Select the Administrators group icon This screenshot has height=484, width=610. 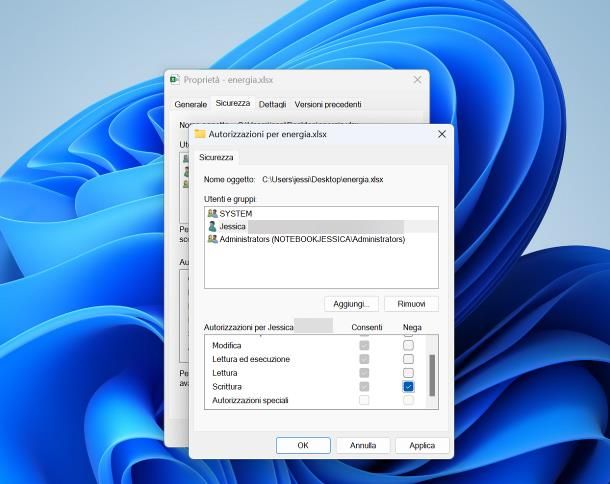tap(212, 239)
